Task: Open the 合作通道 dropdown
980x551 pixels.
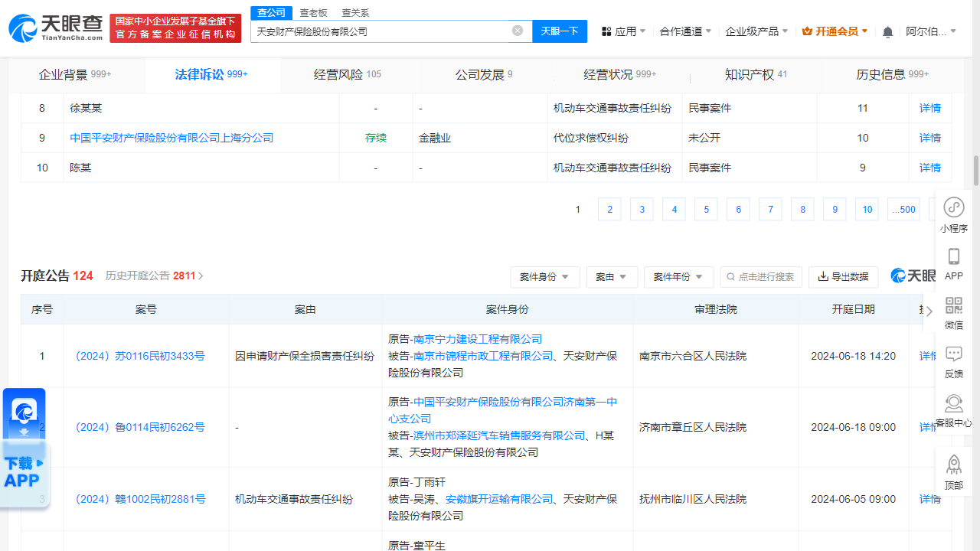Action: (685, 31)
